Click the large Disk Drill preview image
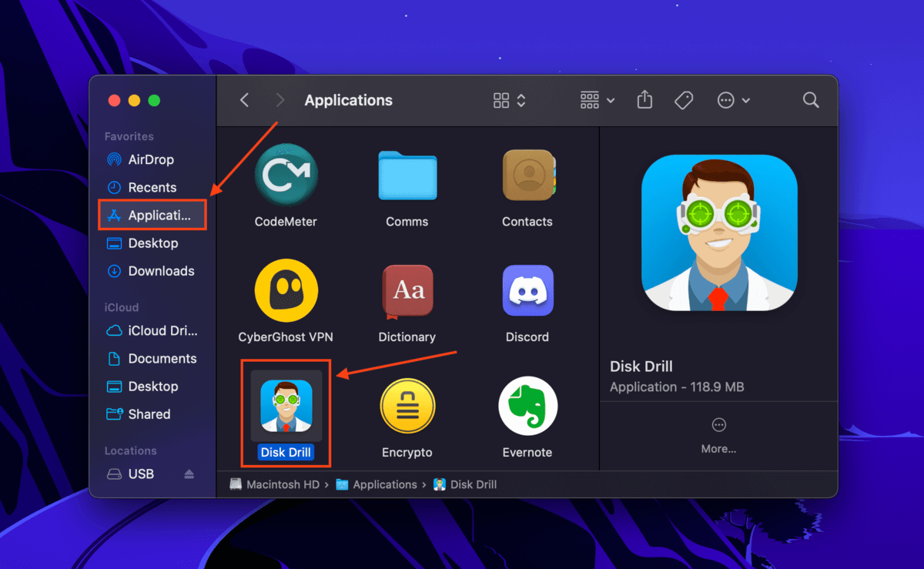Screen dimensions: 924x569 (x=718, y=233)
